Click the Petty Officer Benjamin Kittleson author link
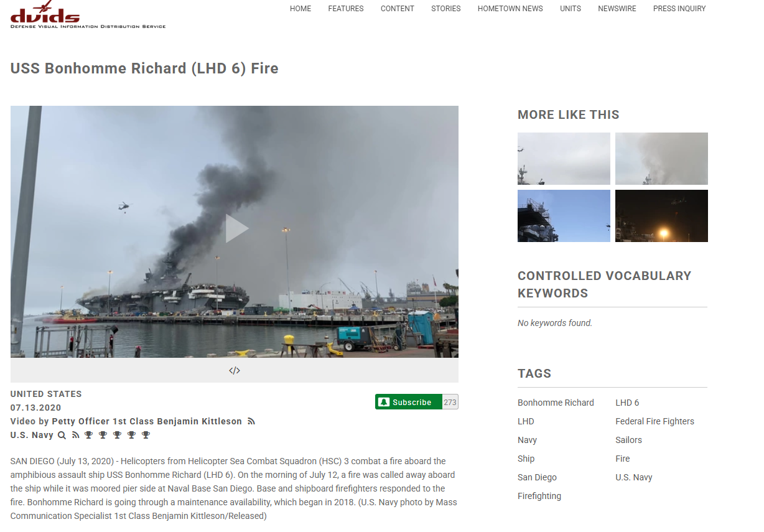 pos(147,421)
